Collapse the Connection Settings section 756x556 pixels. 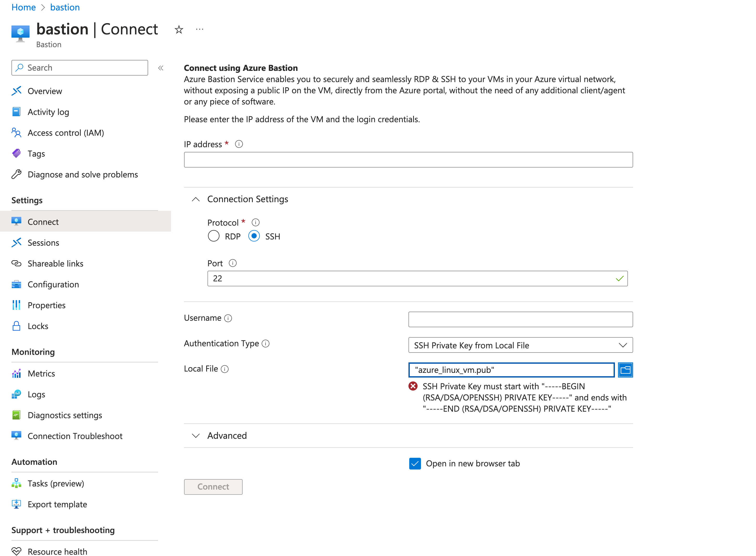196,199
